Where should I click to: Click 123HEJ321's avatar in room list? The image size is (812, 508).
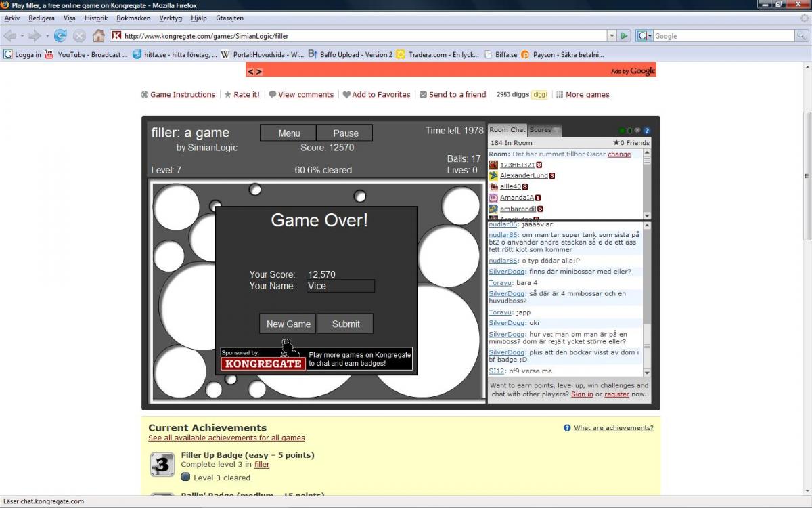493,165
